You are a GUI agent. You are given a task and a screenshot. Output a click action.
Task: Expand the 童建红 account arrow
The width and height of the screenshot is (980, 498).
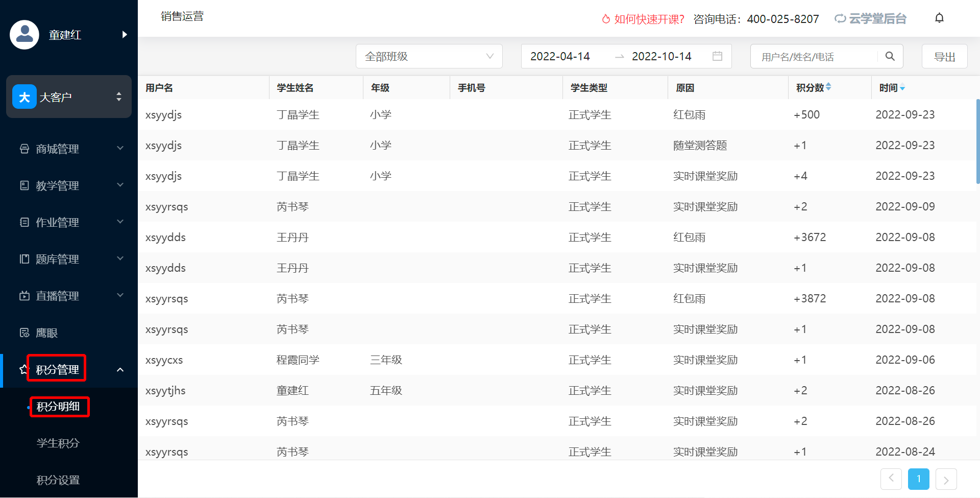coord(125,35)
